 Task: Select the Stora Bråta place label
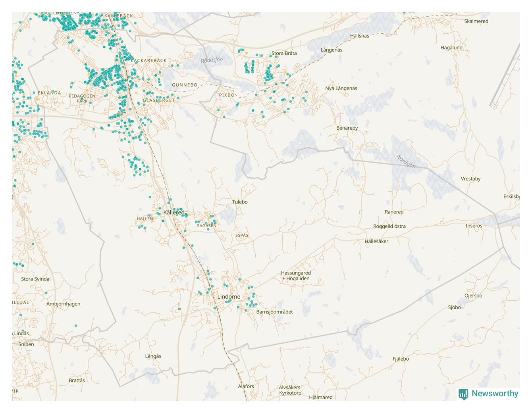[284, 53]
